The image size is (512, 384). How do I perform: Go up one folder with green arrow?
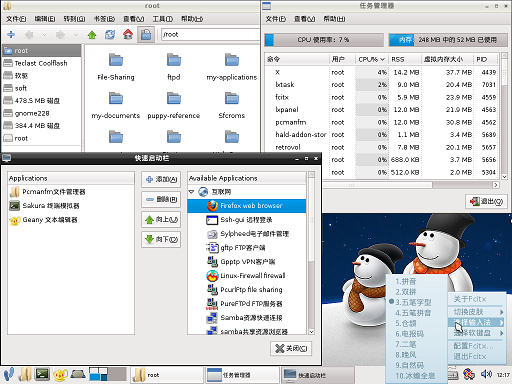coord(92,34)
